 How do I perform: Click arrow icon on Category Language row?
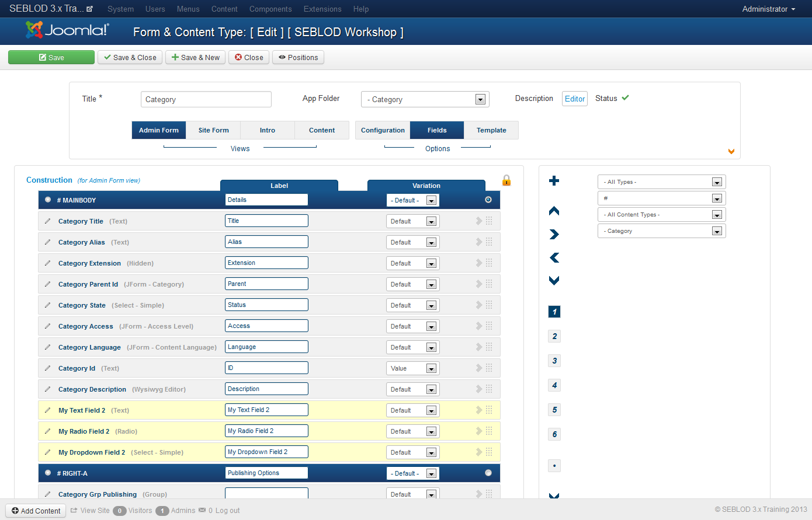pos(479,347)
